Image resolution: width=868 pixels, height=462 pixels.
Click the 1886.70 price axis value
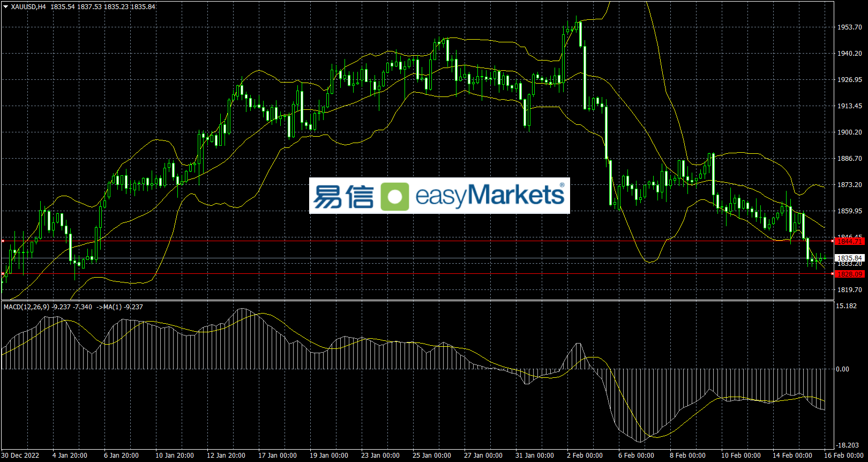pyautogui.click(x=850, y=159)
